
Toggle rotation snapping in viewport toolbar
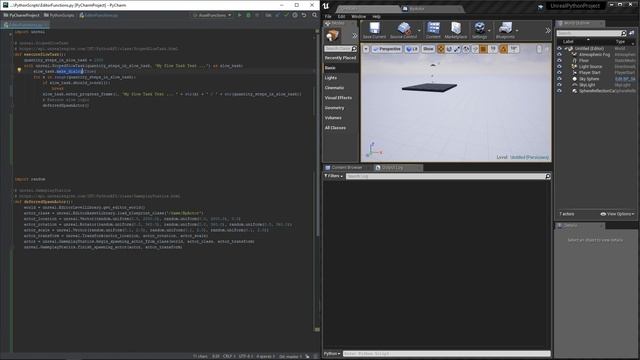504,49
